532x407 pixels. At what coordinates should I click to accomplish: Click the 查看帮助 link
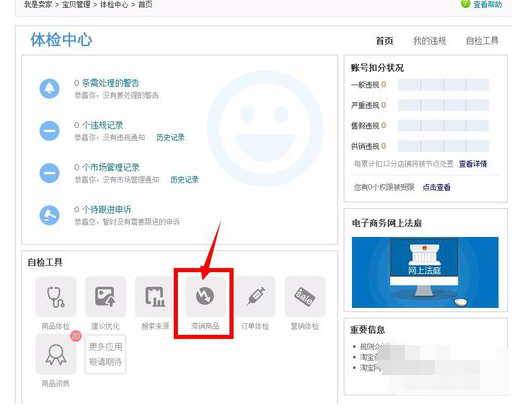(x=488, y=4)
